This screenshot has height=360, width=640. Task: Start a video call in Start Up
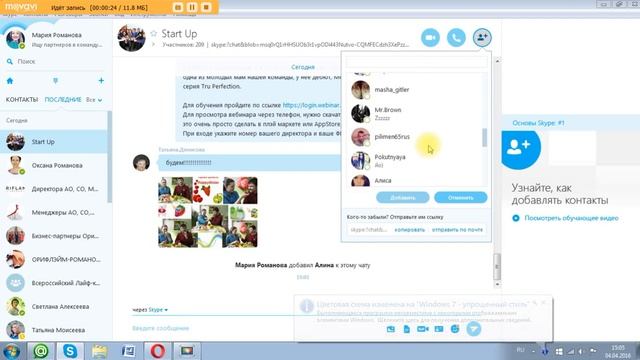pos(430,38)
